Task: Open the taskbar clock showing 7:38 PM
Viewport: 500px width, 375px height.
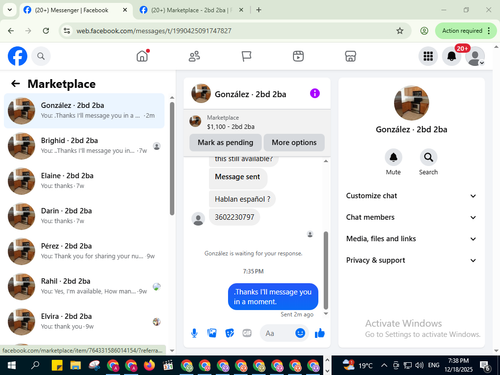Action: (x=459, y=365)
